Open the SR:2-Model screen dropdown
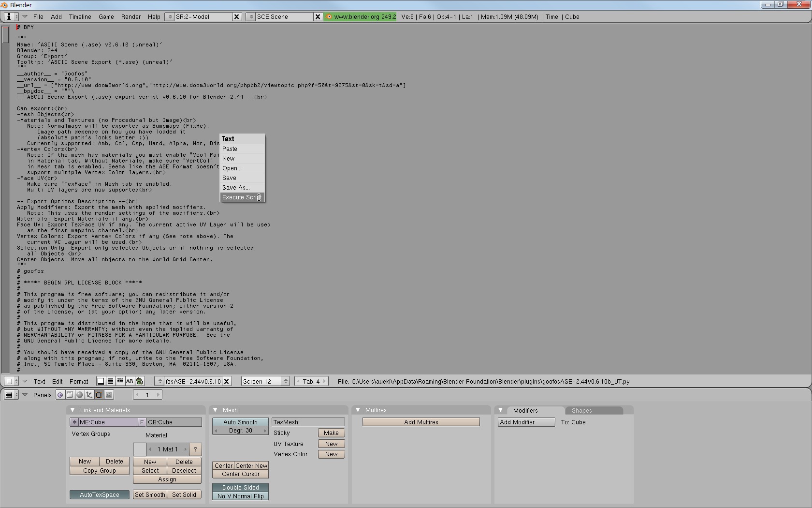The width and height of the screenshot is (812, 508). 170,16
